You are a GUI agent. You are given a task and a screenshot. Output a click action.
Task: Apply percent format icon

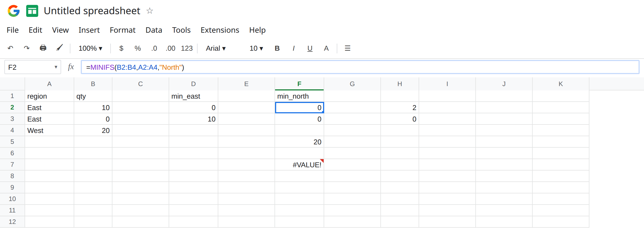click(x=138, y=48)
